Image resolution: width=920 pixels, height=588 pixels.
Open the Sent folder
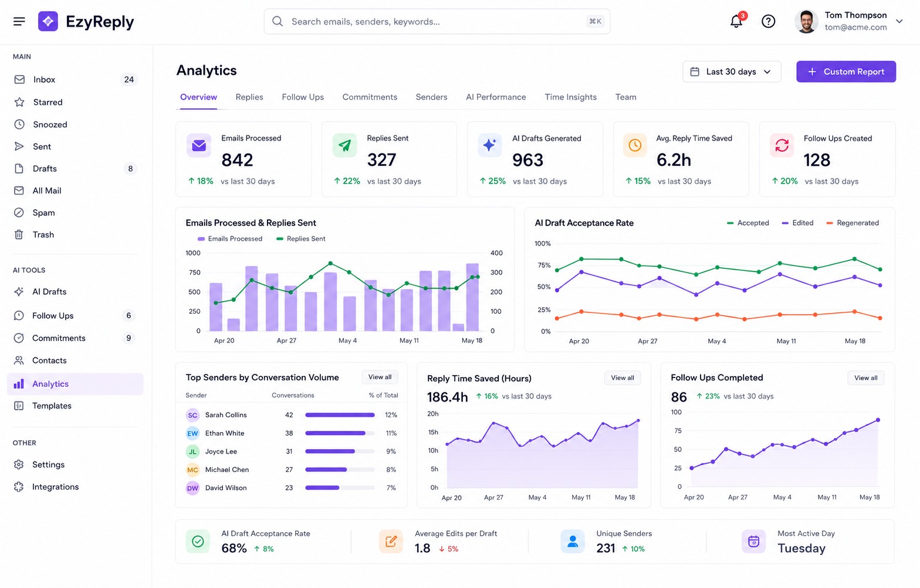coord(75,147)
